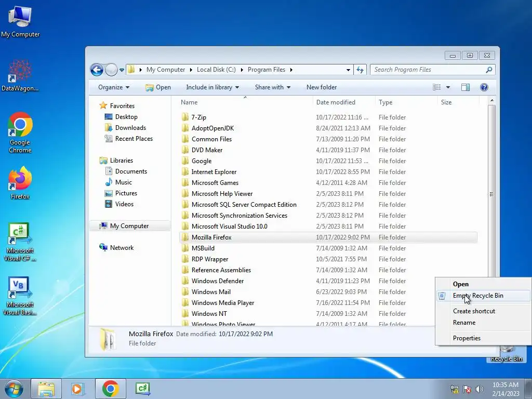This screenshot has height=399, width=532.
Task: Open the Organize dropdown menu
Action: point(114,87)
